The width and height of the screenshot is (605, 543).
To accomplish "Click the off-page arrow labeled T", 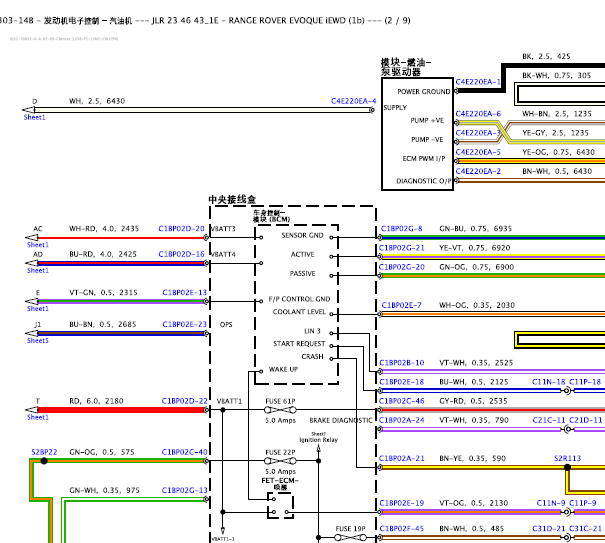I will [x=32, y=410].
